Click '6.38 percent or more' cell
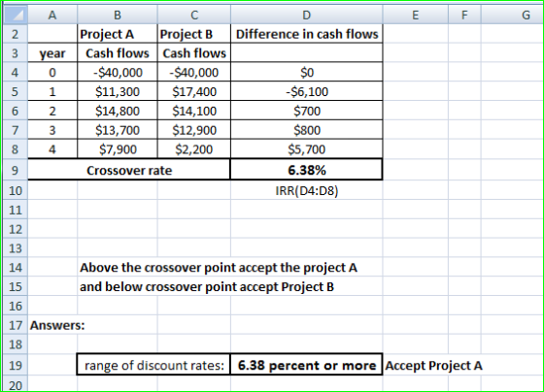Viewport: 544px width, 392px height. (307, 365)
